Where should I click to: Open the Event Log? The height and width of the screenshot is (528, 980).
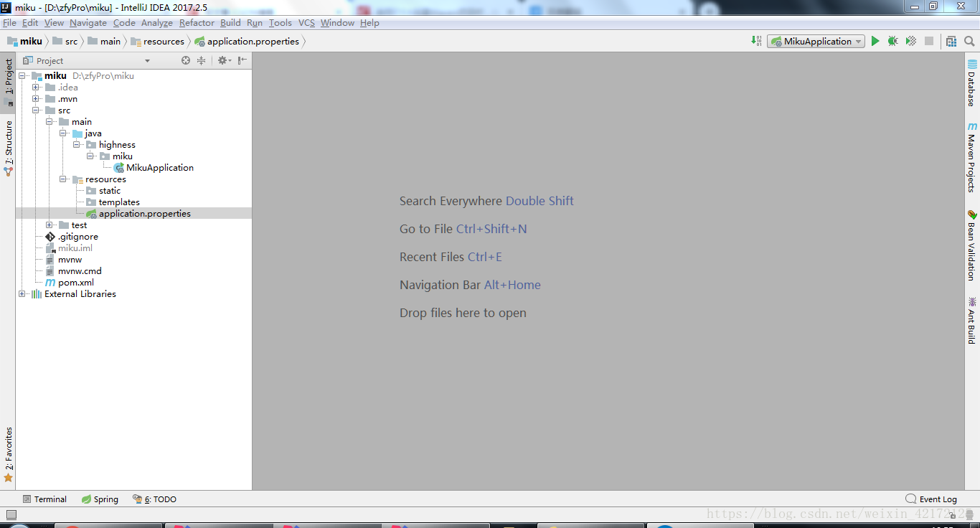pos(931,499)
